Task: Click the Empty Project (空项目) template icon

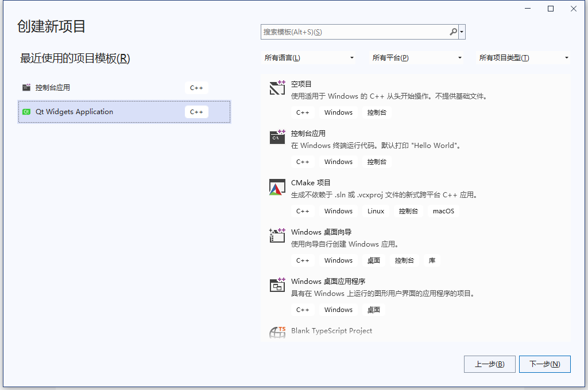Action: [277, 88]
